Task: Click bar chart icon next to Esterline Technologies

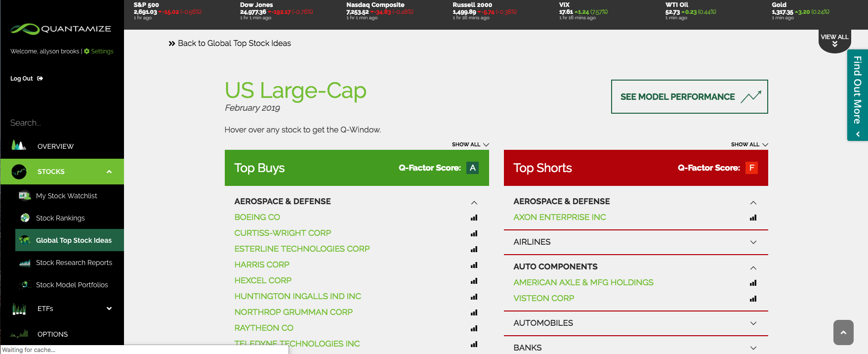Action: (474, 249)
